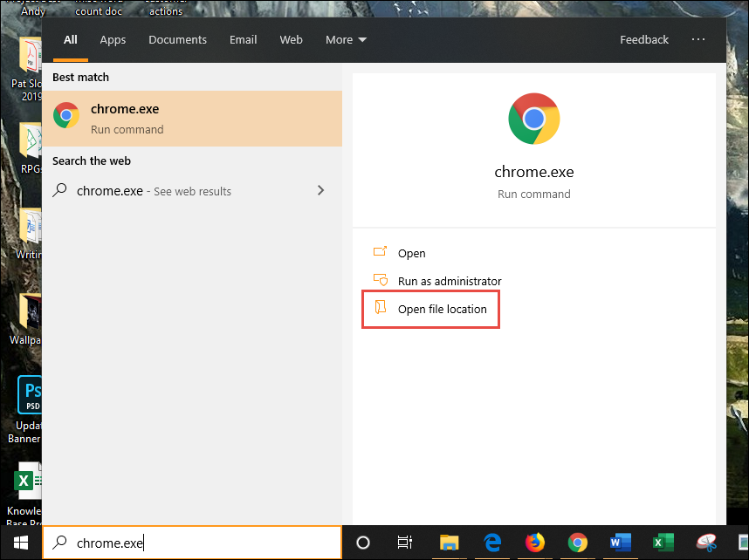Select the All search tab
This screenshot has height=560, width=749.
click(70, 39)
